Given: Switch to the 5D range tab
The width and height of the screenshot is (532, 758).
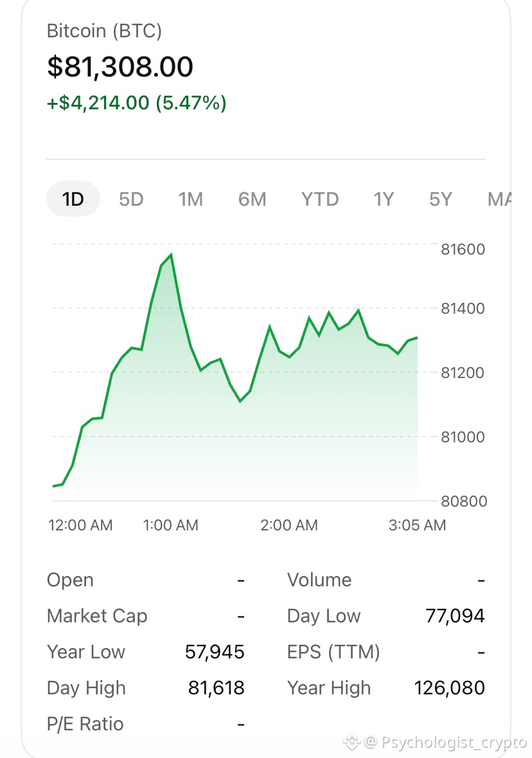Looking at the screenshot, I should [x=132, y=199].
